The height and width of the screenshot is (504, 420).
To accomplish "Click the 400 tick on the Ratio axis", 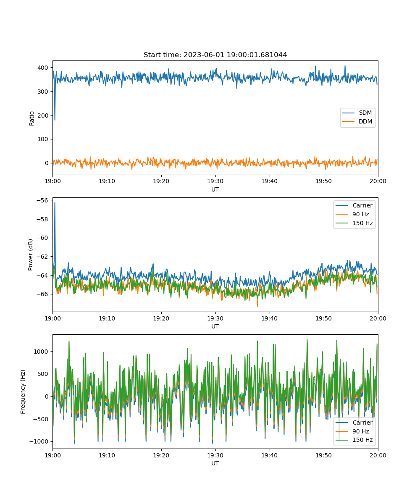I will point(44,68).
